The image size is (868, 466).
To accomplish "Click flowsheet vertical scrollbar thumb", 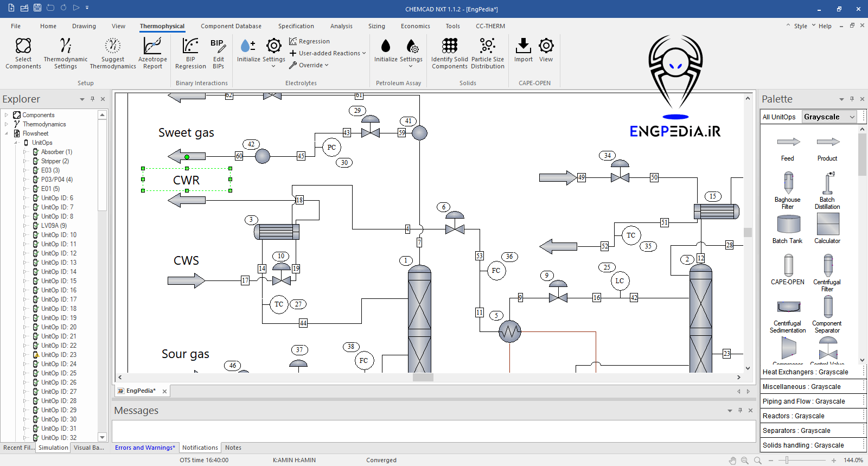I will pos(748,232).
